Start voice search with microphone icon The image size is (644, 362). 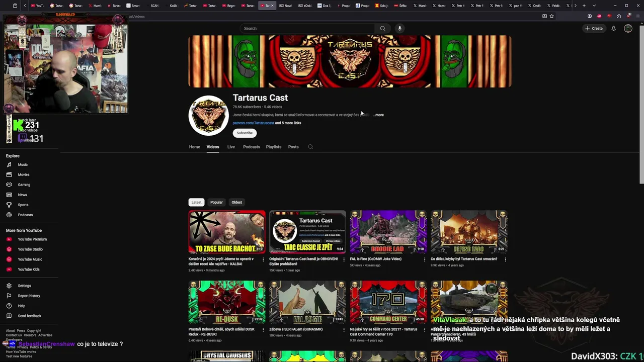[x=399, y=28]
